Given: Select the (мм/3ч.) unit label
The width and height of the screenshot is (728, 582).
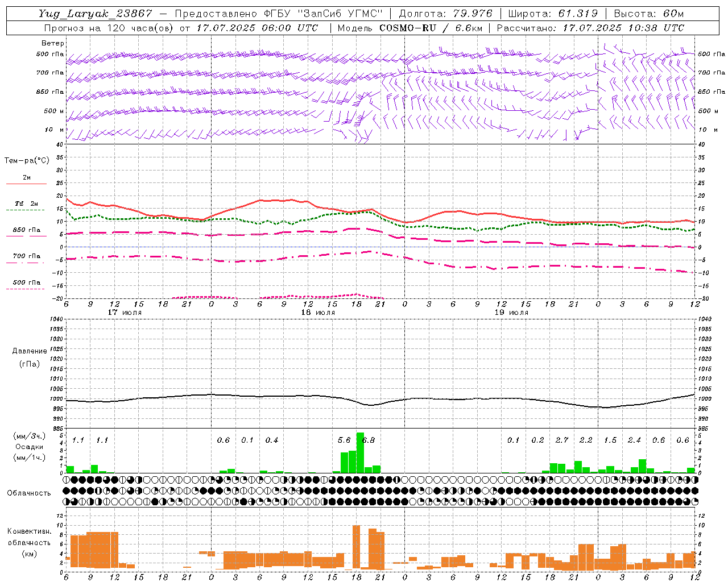Looking at the screenshot, I should click(30, 436).
